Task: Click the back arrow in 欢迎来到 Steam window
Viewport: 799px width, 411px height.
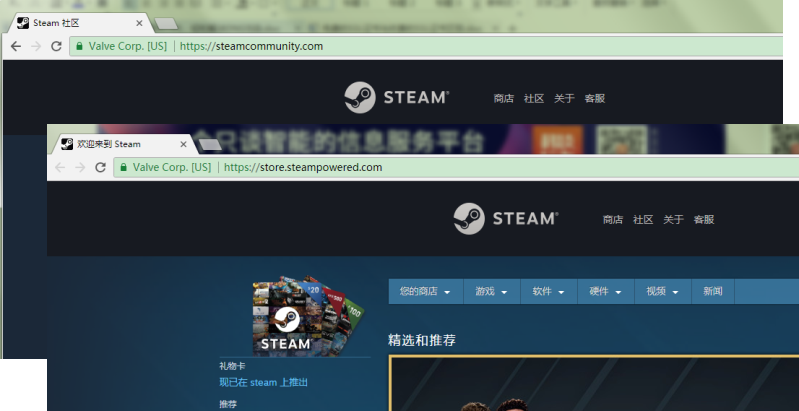Action: point(60,168)
